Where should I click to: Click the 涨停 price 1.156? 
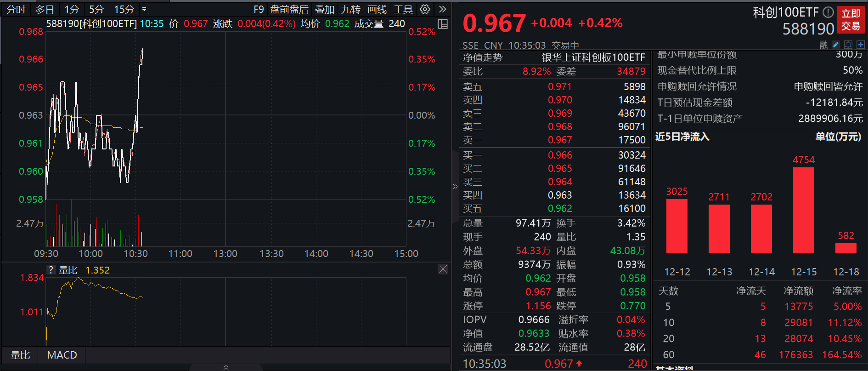pos(538,306)
